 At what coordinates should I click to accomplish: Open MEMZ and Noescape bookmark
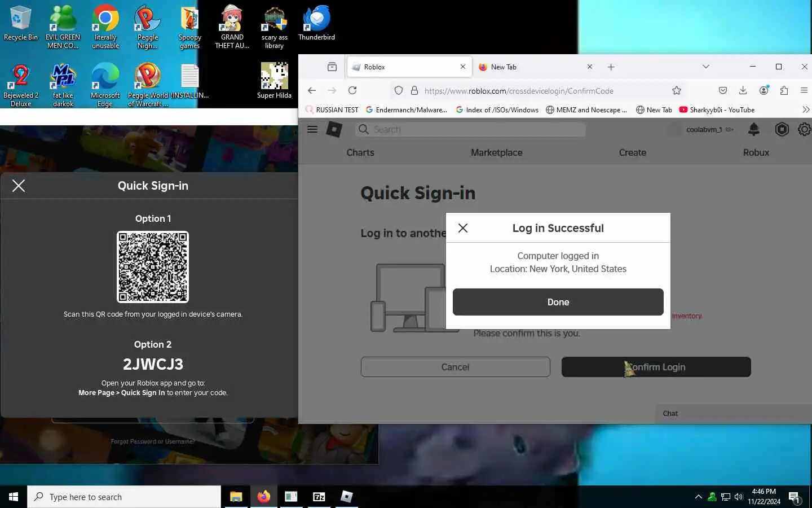(x=586, y=110)
